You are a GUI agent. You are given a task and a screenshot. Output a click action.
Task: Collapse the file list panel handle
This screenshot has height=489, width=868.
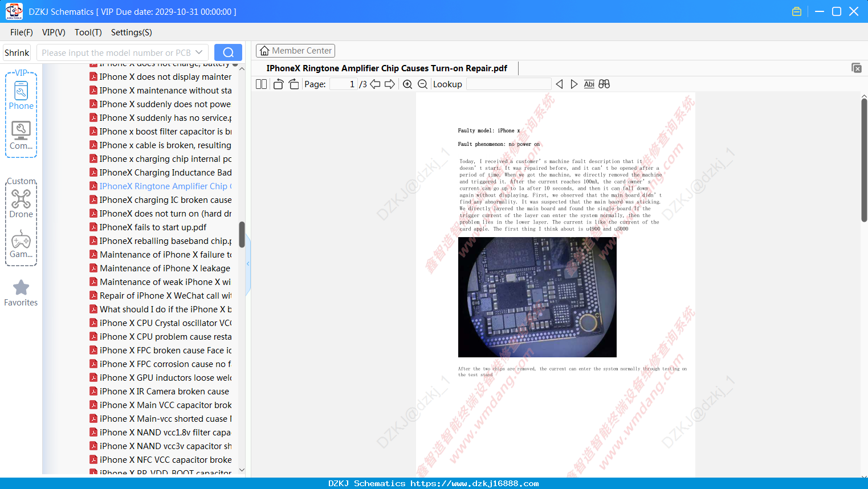coord(248,264)
